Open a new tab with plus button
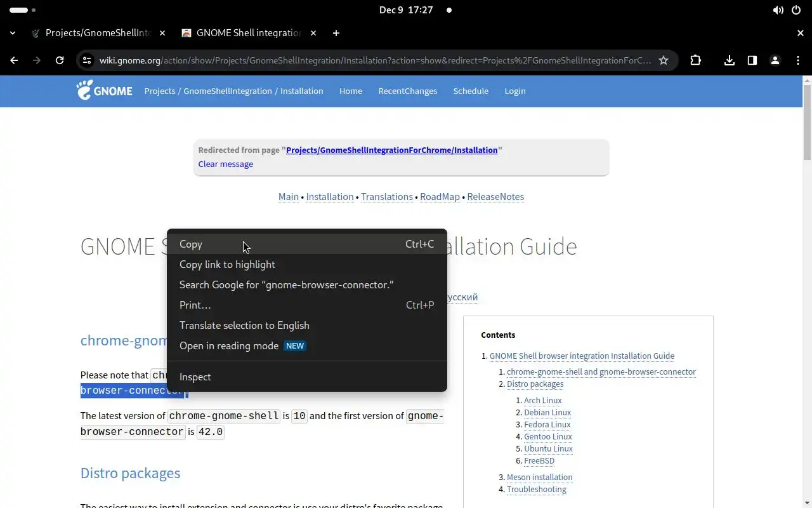Image resolution: width=812 pixels, height=508 pixels. tap(336, 33)
